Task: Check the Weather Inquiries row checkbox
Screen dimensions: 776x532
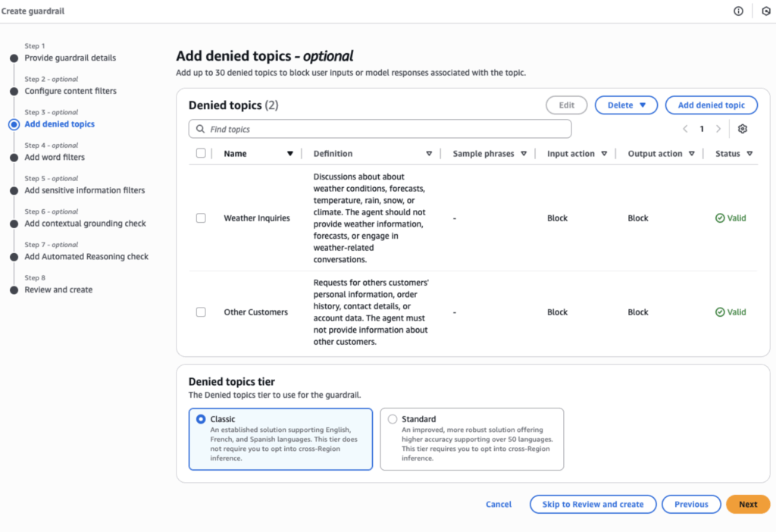Action: coord(201,218)
